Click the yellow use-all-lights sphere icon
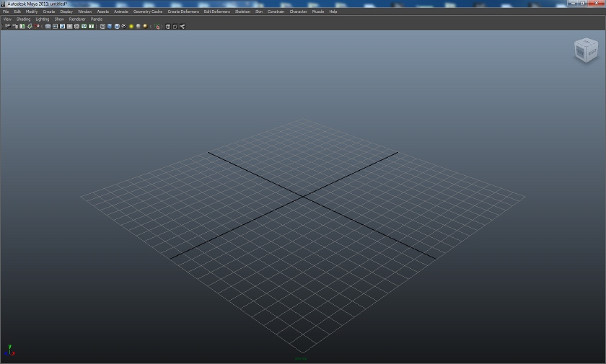Image resolution: width=606 pixels, height=364 pixels. click(131, 26)
